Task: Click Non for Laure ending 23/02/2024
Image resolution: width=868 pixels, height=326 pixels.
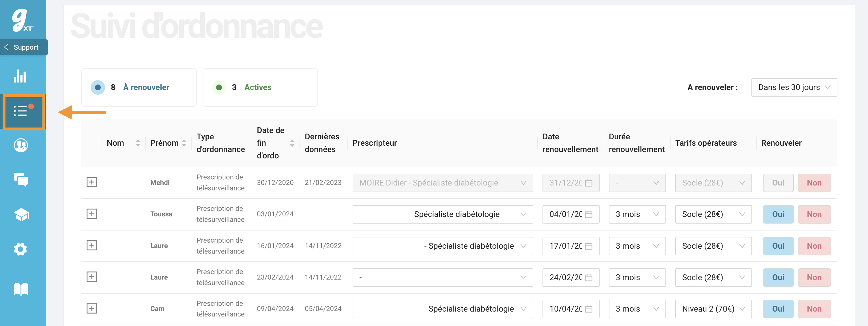Action: click(814, 278)
